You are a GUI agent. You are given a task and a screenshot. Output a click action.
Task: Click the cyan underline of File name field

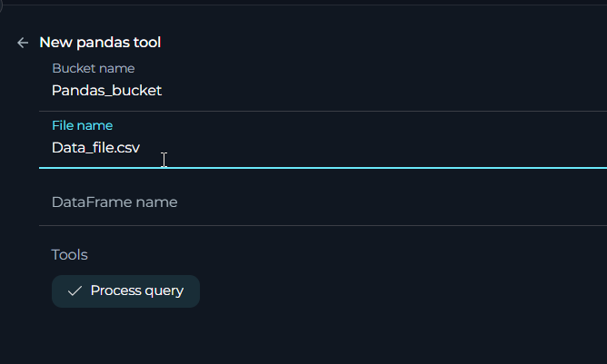323,168
